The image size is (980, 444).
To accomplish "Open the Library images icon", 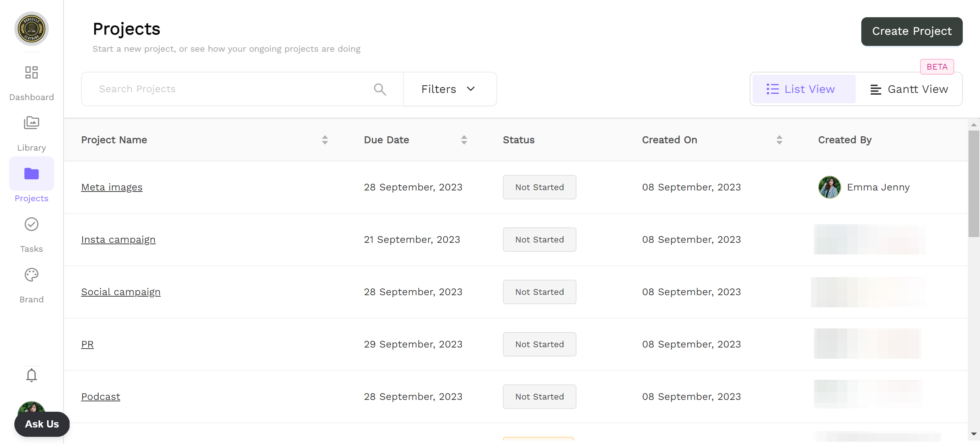I will tap(31, 123).
